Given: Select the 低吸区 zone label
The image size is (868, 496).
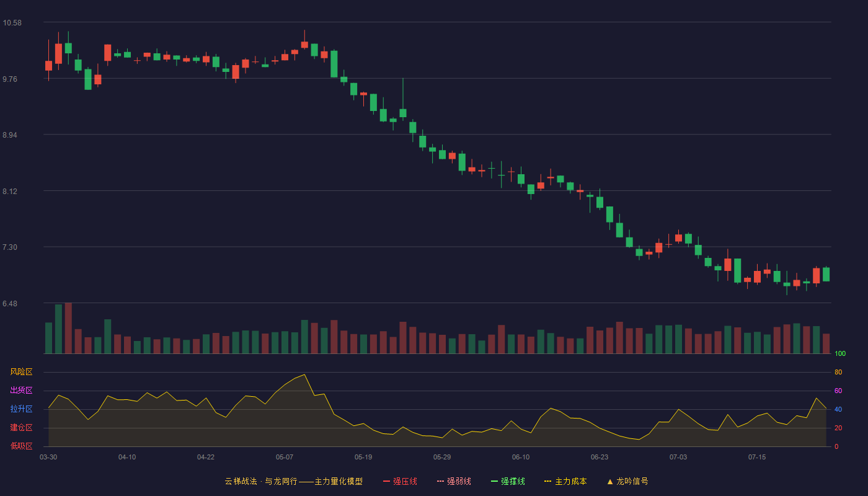Looking at the screenshot, I should 21,446.
